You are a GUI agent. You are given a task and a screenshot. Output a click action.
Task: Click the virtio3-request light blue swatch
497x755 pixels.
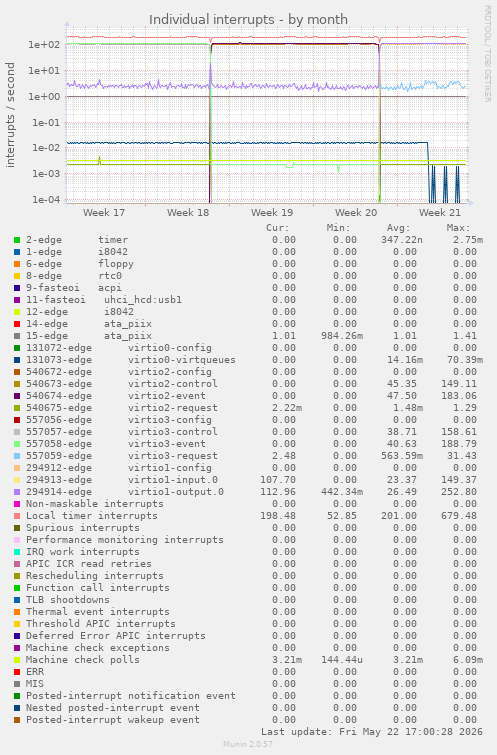[17, 456]
